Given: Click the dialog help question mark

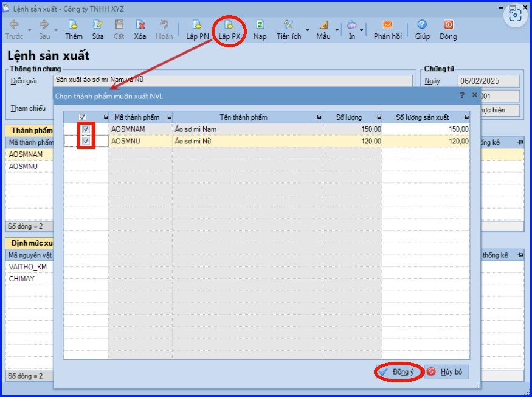Looking at the screenshot, I should click(x=462, y=95).
